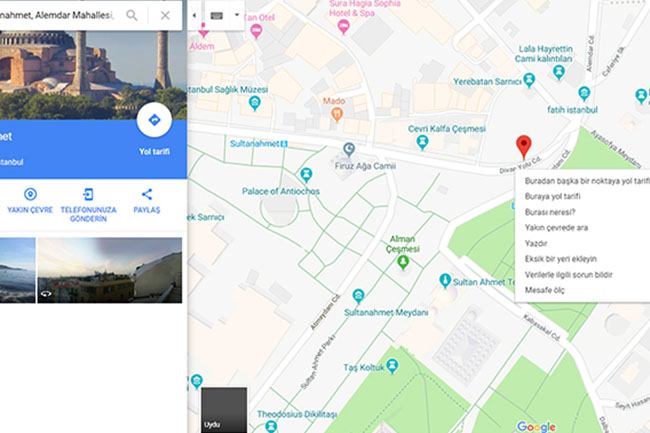Collapse the side panel with arrow
Image resolution: width=650 pixels, height=433 pixels.
coord(194,16)
